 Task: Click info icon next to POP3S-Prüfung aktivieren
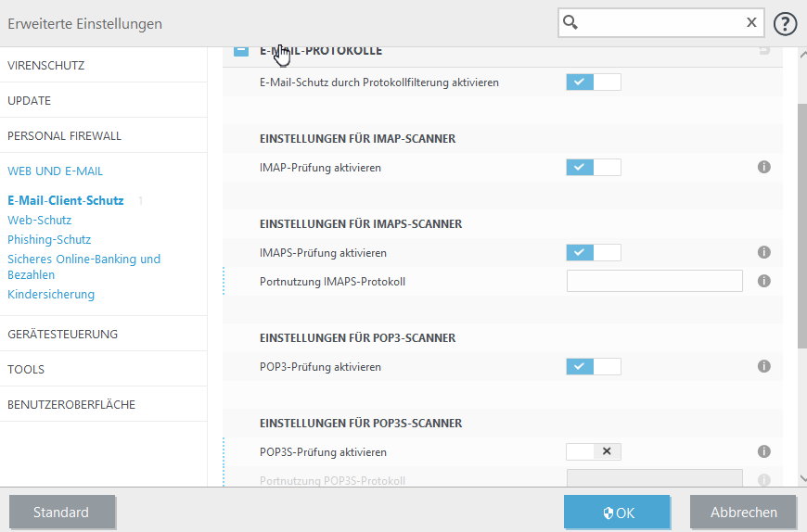coord(764,452)
